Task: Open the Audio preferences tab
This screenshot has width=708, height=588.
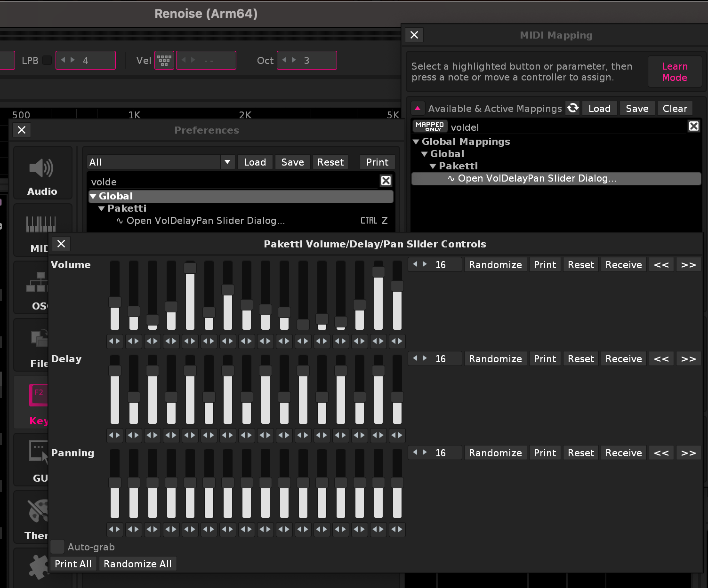Action: click(x=42, y=173)
